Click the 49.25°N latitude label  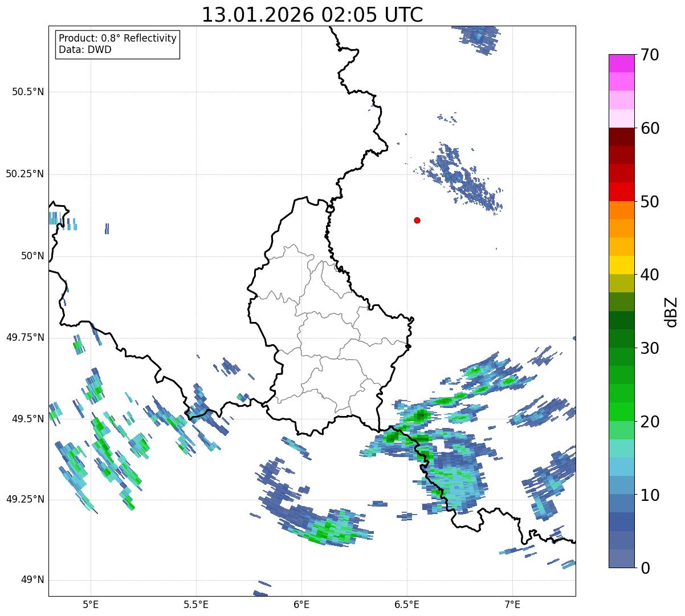pyautogui.click(x=25, y=499)
